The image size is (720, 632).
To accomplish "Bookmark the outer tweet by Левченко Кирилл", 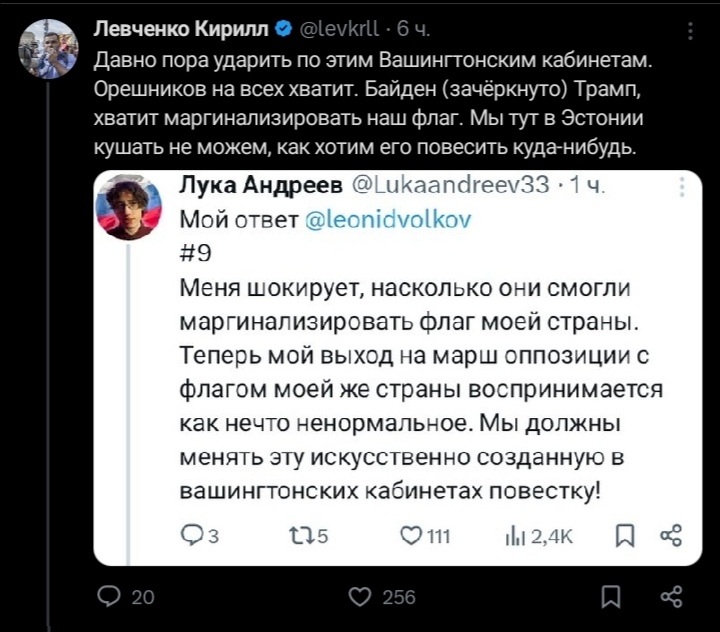I will coord(611,597).
